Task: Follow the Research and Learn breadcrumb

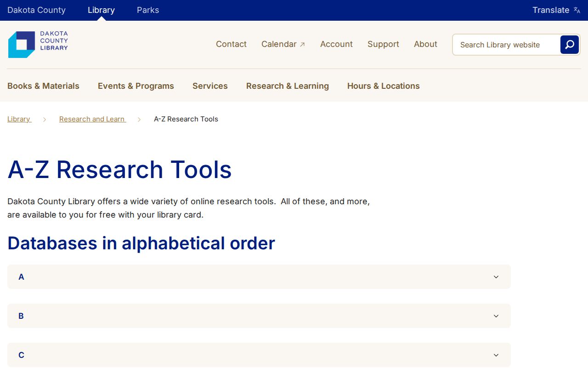Action: tap(92, 119)
